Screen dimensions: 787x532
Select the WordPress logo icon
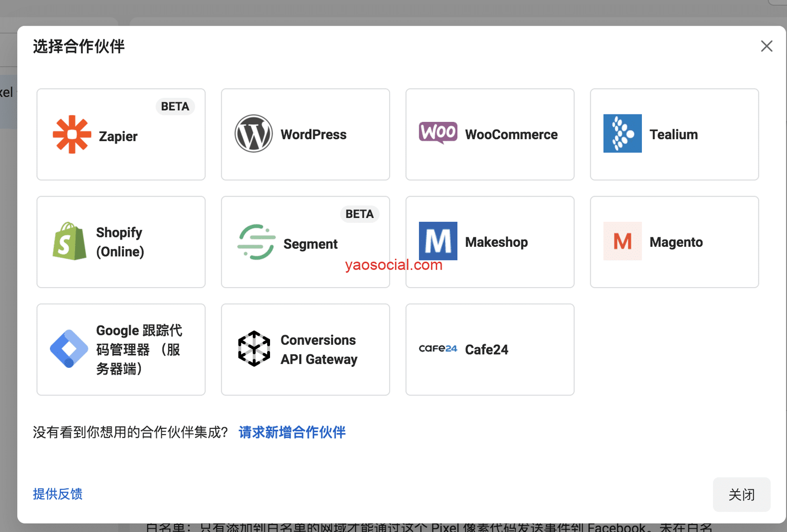tap(253, 134)
